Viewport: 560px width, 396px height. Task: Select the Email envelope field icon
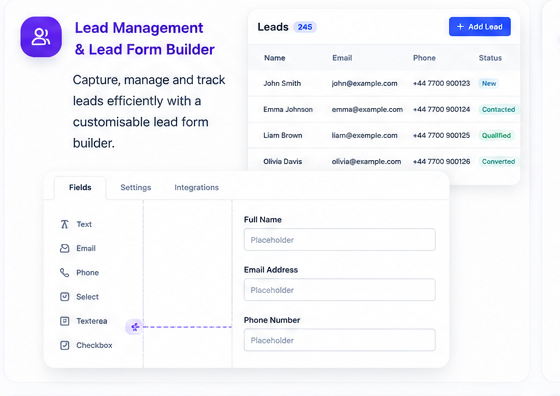pos(64,248)
